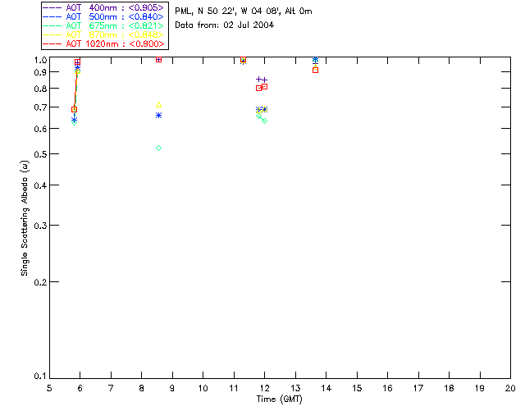The image size is (525, 420).
Task: Click the y-axis tick label 0.4
Action: coord(40,185)
